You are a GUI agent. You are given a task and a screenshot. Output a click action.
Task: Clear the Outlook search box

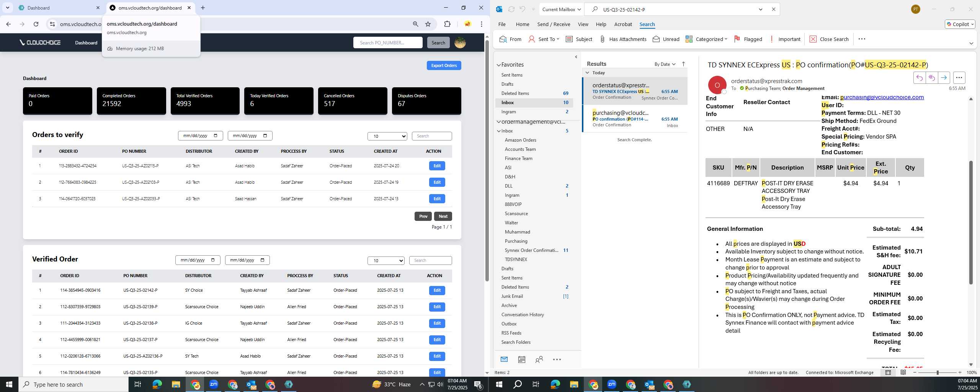[773, 9]
